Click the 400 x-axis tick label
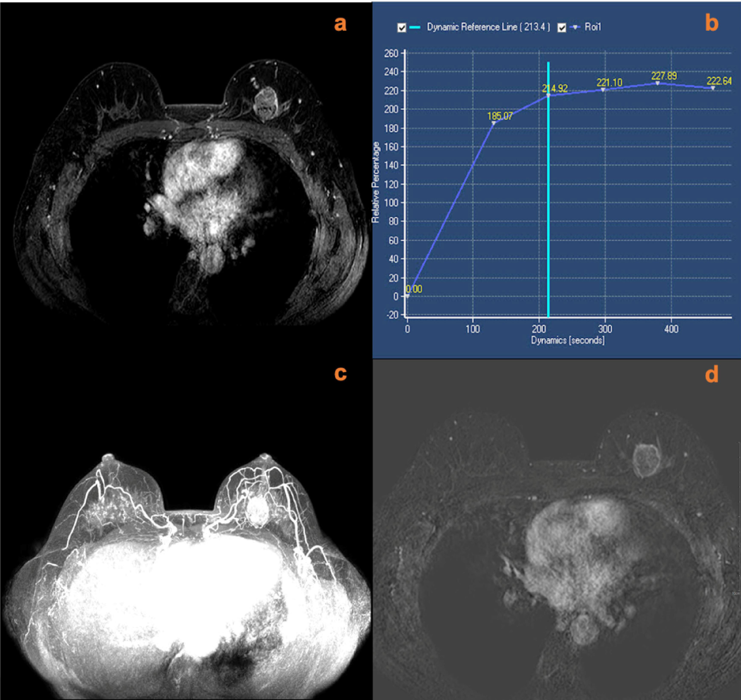 coord(671,329)
